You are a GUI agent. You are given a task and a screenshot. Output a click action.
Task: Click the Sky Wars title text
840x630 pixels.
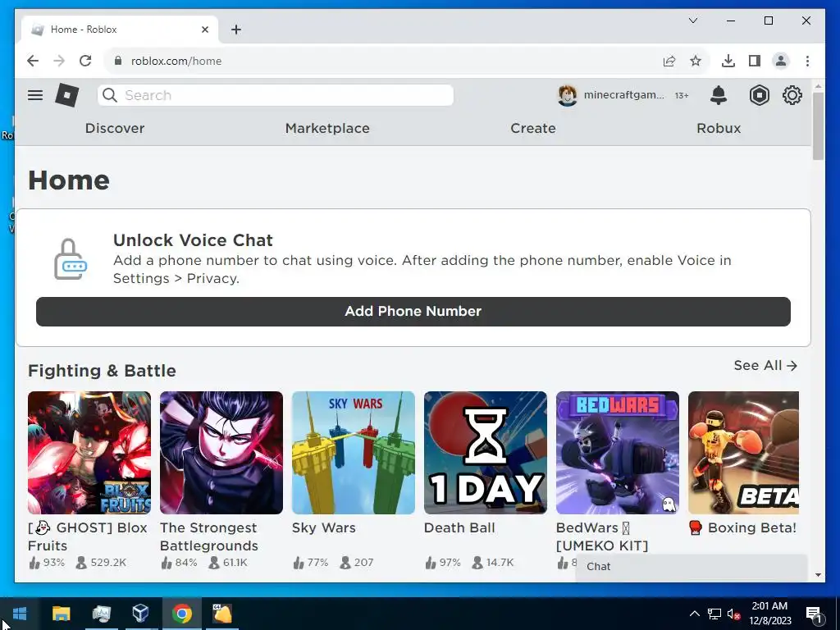pyautogui.click(x=323, y=527)
